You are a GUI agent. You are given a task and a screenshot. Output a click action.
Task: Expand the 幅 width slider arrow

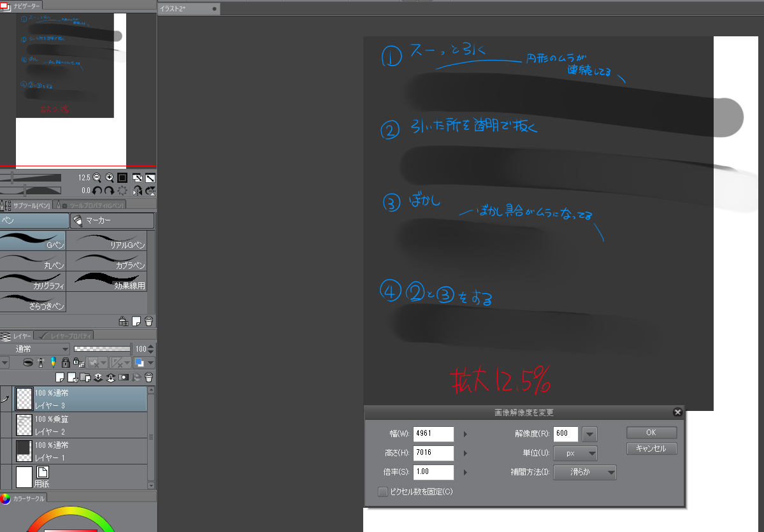(465, 434)
